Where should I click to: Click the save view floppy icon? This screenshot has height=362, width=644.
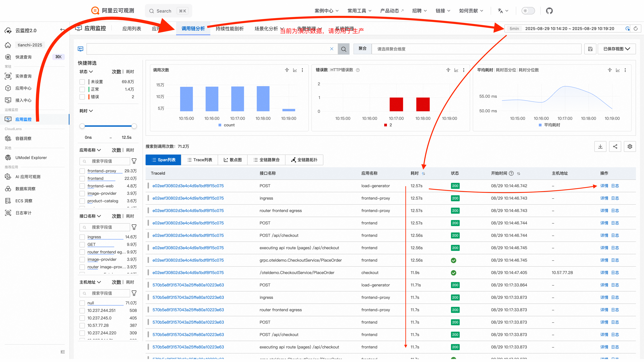click(x=590, y=49)
